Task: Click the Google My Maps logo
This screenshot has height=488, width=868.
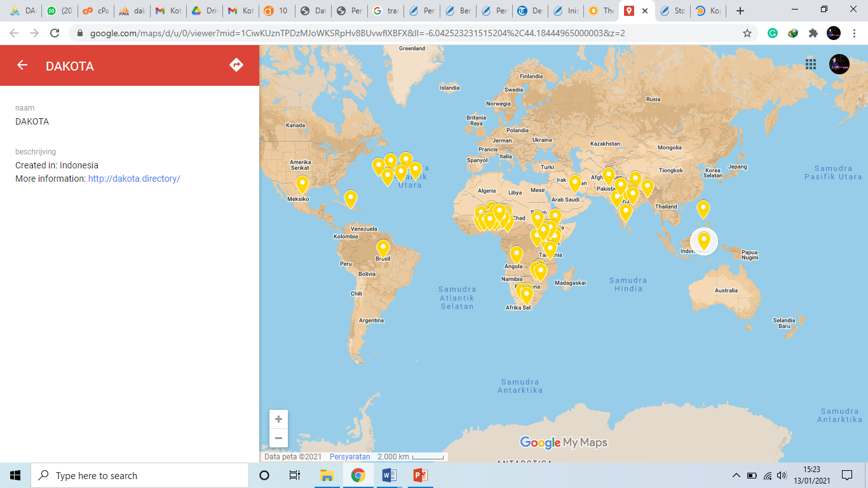Action: tap(564, 442)
